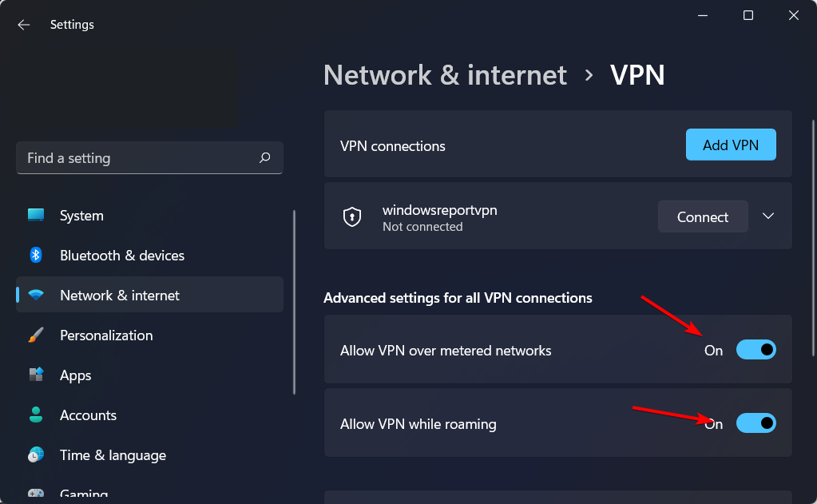Click the sidebar navigation scrollbar
817x504 pixels.
tap(295, 302)
